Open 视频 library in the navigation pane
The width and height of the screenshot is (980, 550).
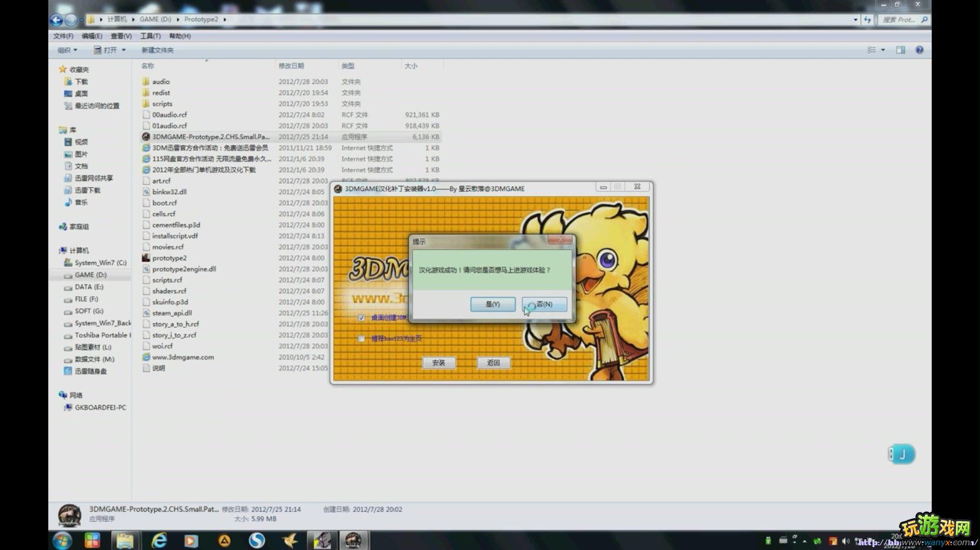pyautogui.click(x=81, y=142)
